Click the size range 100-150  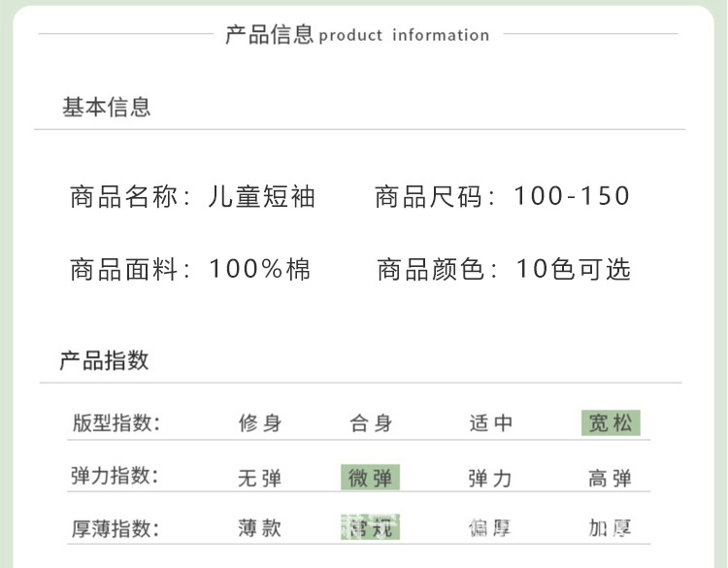click(x=572, y=197)
